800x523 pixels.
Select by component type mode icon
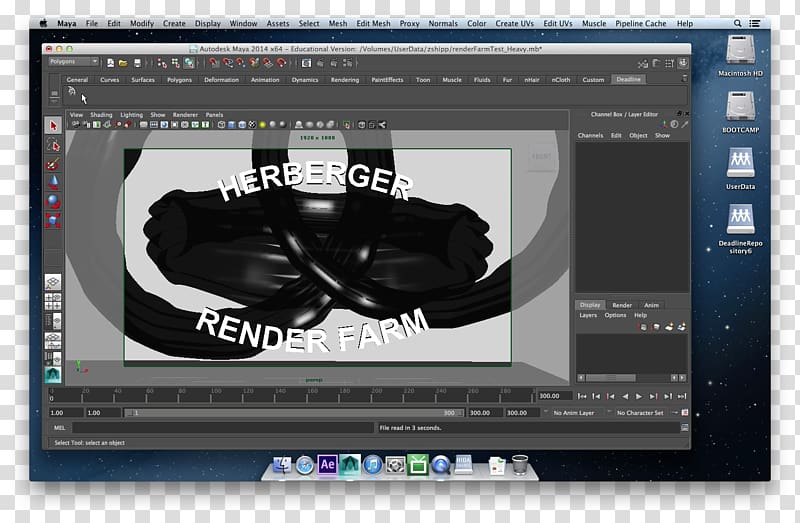[x=189, y=63]
